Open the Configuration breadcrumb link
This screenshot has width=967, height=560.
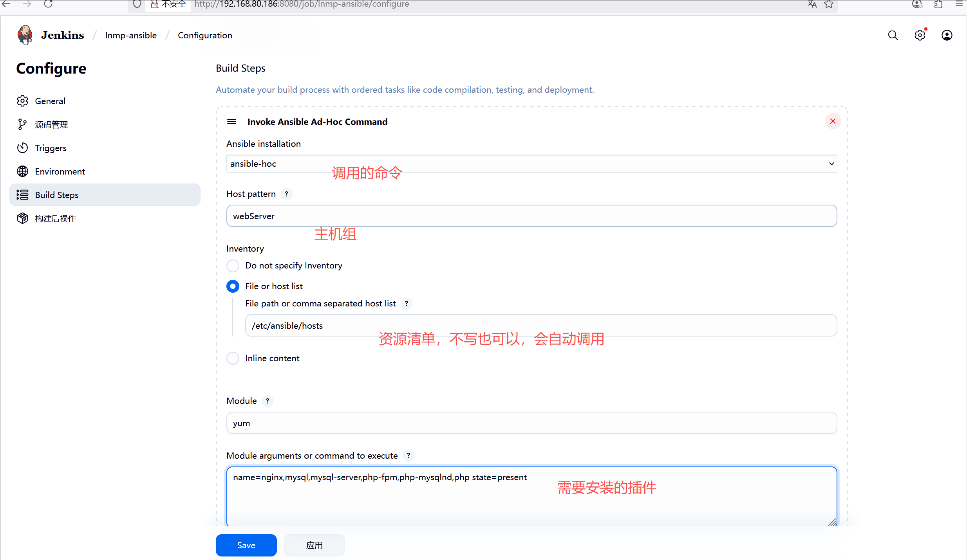coord(205,36)
